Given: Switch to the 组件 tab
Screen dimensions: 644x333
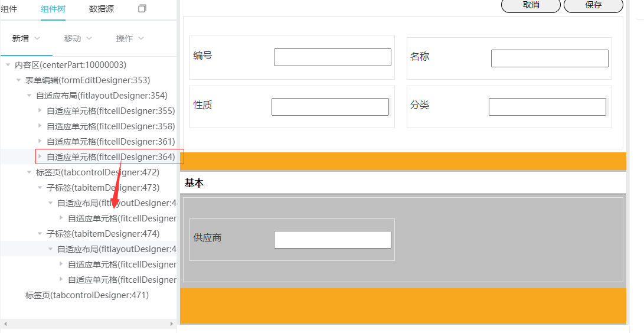Looking at the screenshot, I should (9, 9).
